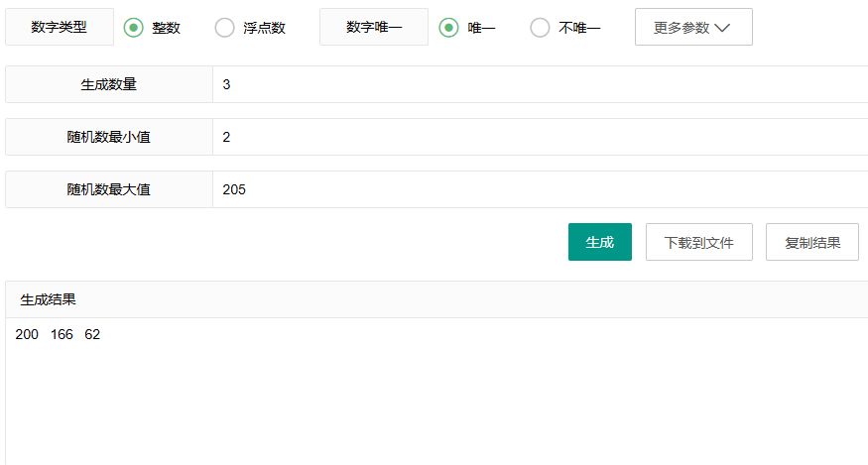
Task: Select the 浮点数 radio option
Action: [x=225, y=27]
